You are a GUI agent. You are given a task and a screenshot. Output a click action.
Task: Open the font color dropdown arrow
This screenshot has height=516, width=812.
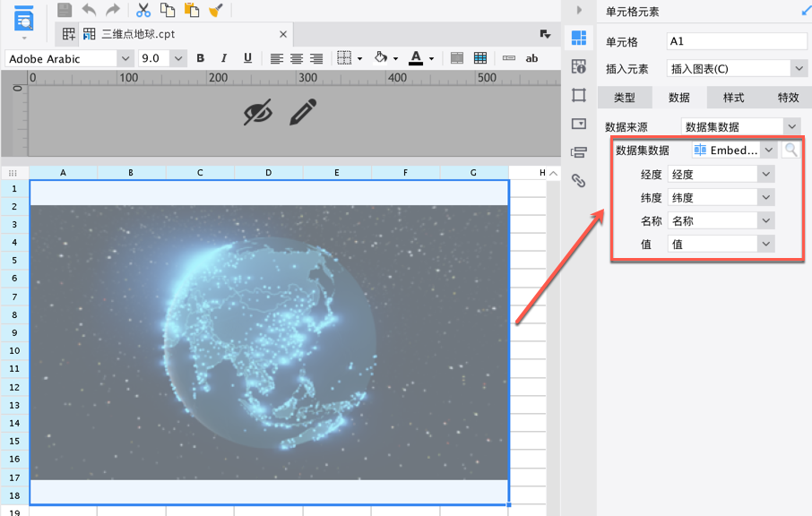[431, 59]
